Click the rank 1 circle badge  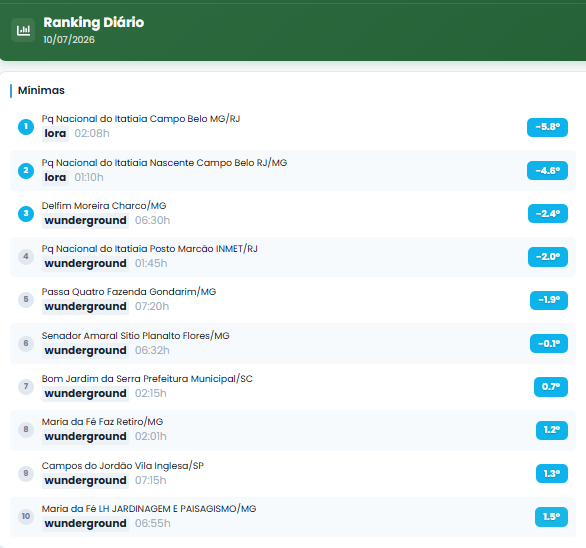coord(26,127)
